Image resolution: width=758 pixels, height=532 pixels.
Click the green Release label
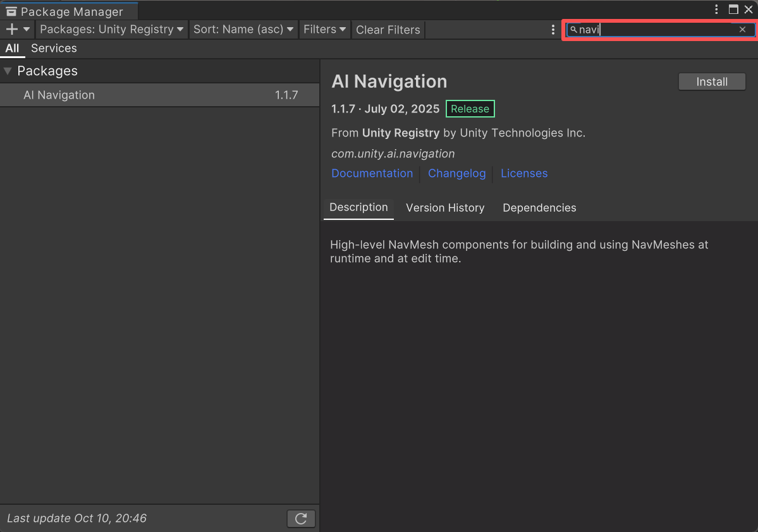(470, 109)
